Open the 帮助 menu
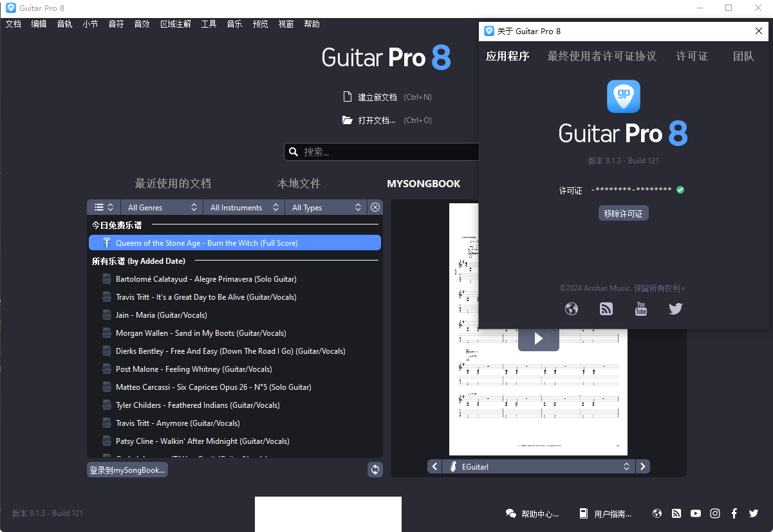The width and height of the screenshot is (773, 532). pyautogui.click(x=312, y=24)
